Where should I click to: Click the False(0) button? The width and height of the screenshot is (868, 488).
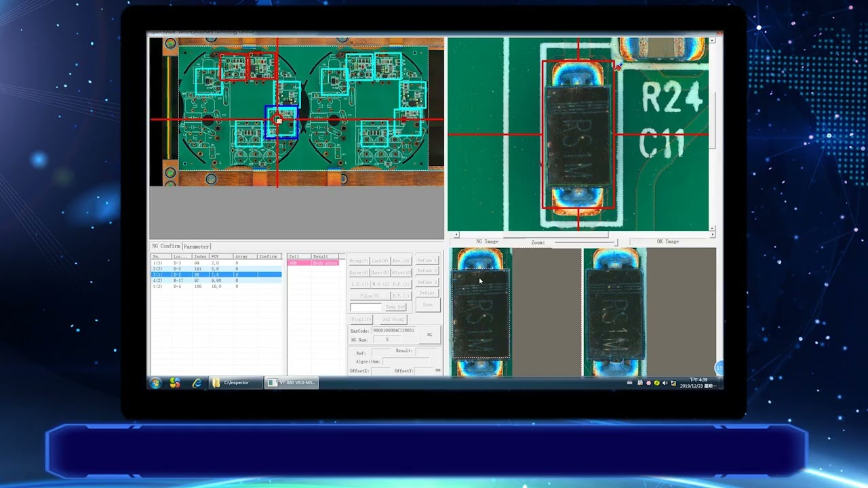tap(370, 296)
